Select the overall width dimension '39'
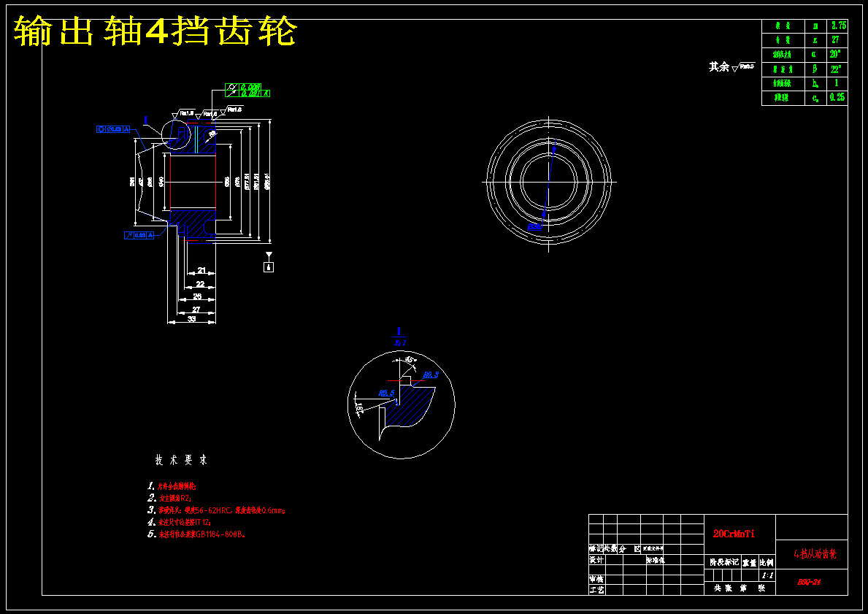The image size is (868, 614). (191, 320)
